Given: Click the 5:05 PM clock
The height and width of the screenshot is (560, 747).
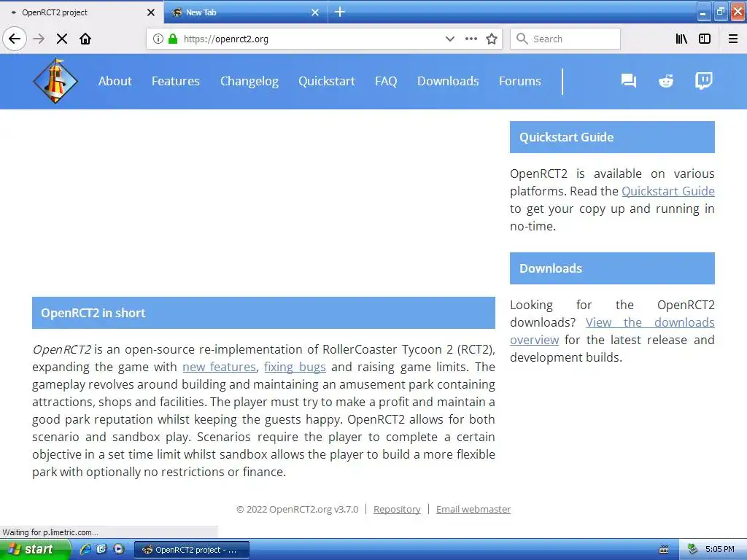Looking at the screenshot, I should 719,550.
